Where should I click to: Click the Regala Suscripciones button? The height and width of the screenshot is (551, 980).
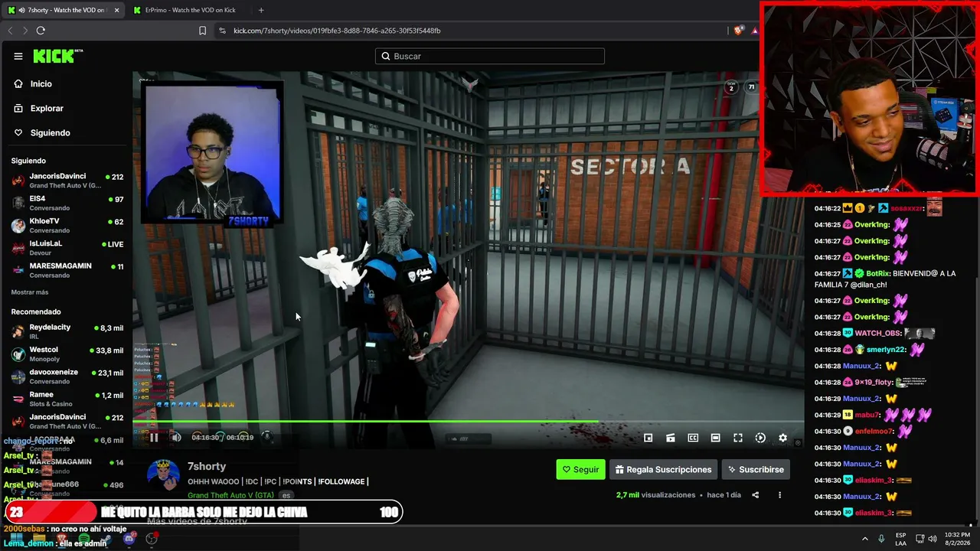tap(663, 470)
